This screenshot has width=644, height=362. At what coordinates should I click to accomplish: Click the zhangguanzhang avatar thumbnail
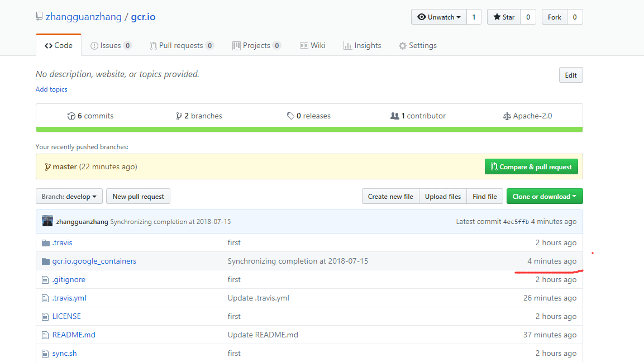pos(47,221)
